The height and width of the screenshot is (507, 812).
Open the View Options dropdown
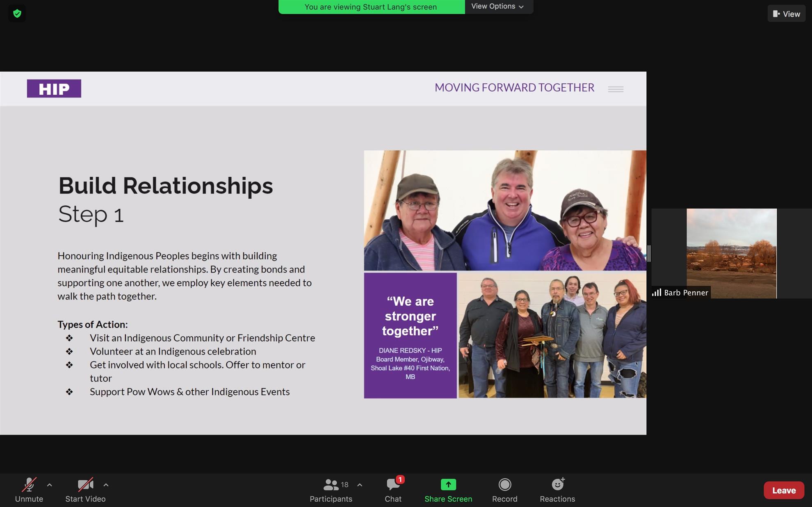[x=498, y=7]
